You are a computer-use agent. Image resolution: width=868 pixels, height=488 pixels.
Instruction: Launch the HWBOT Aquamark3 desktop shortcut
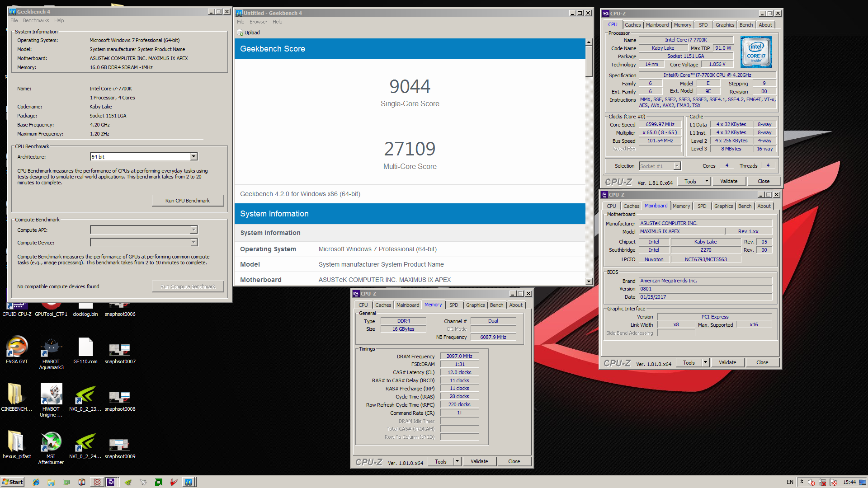[x=51, y=354]
